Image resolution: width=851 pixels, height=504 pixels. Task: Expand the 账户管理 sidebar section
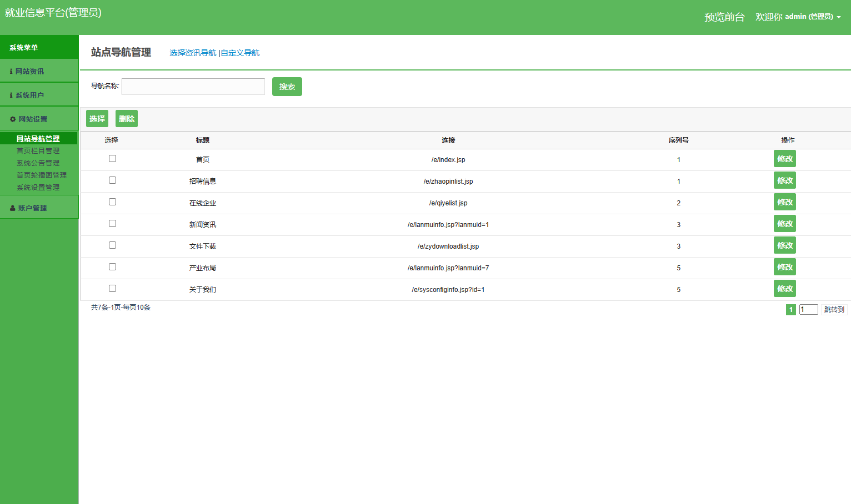pos(32,208)
